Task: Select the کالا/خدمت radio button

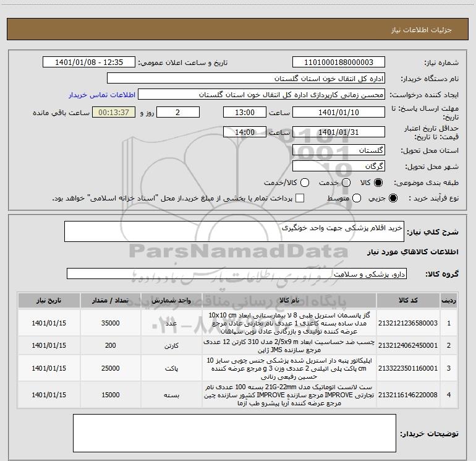Action: click(x=305, y=183)
